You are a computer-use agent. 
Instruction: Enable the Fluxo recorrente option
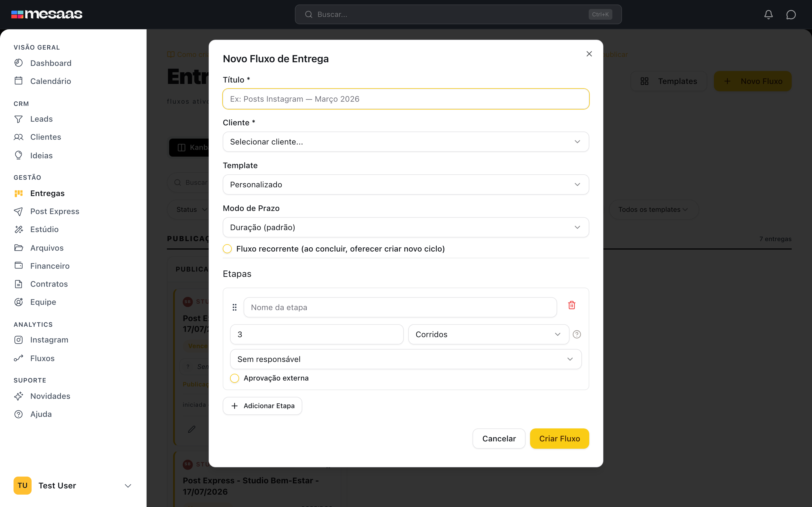(227, 249)
